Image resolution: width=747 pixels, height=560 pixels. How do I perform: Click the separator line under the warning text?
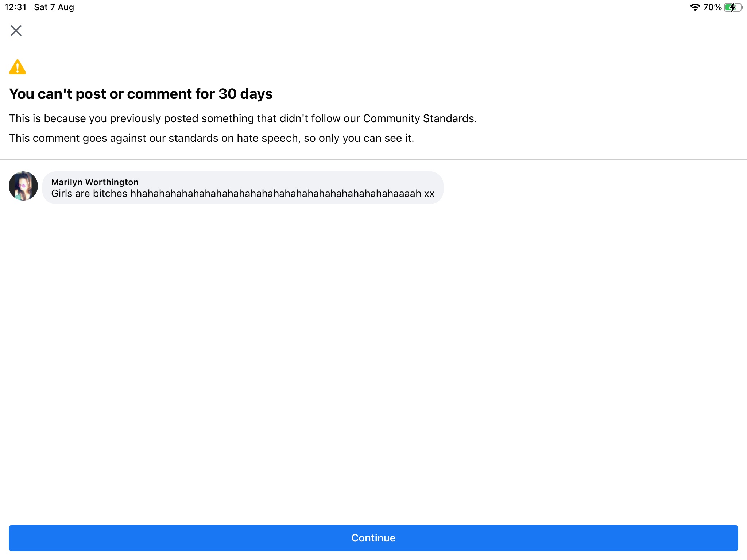click(373, 159)
